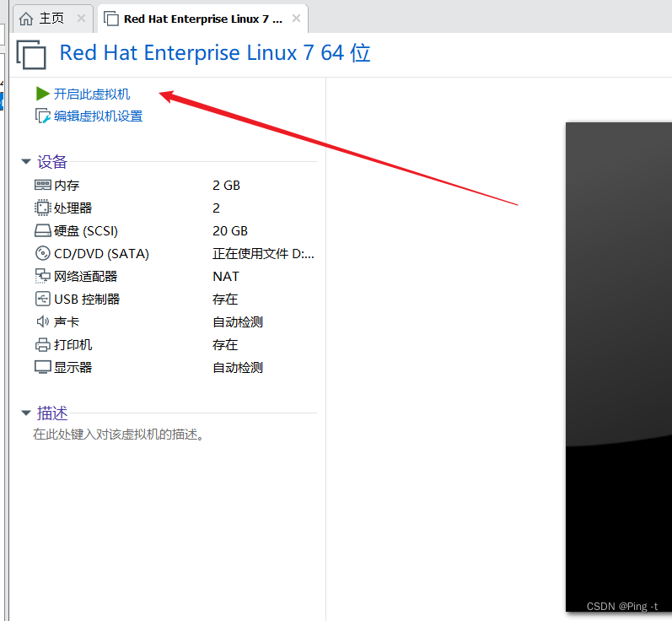Click the USB controller icon

[x=43, y=299]
